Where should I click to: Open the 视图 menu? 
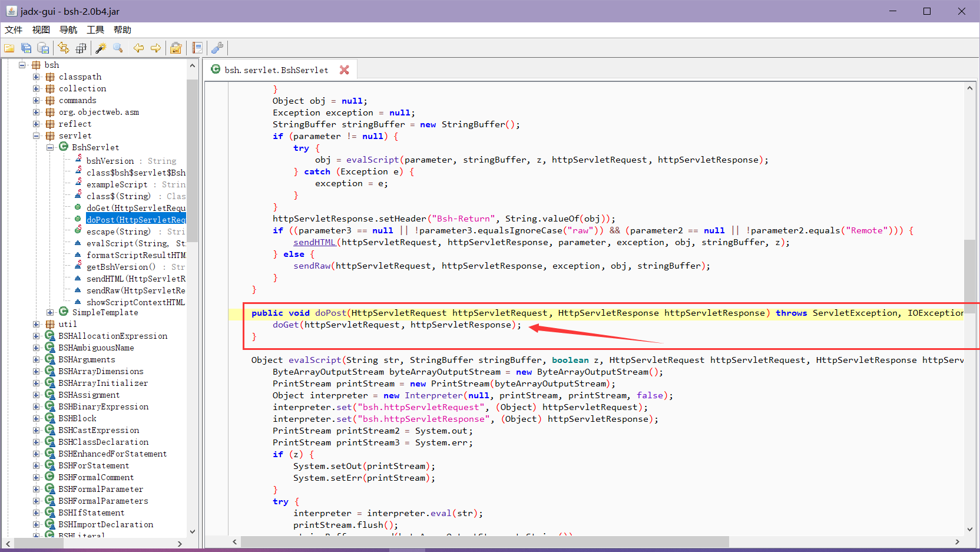tap(41, 30)
